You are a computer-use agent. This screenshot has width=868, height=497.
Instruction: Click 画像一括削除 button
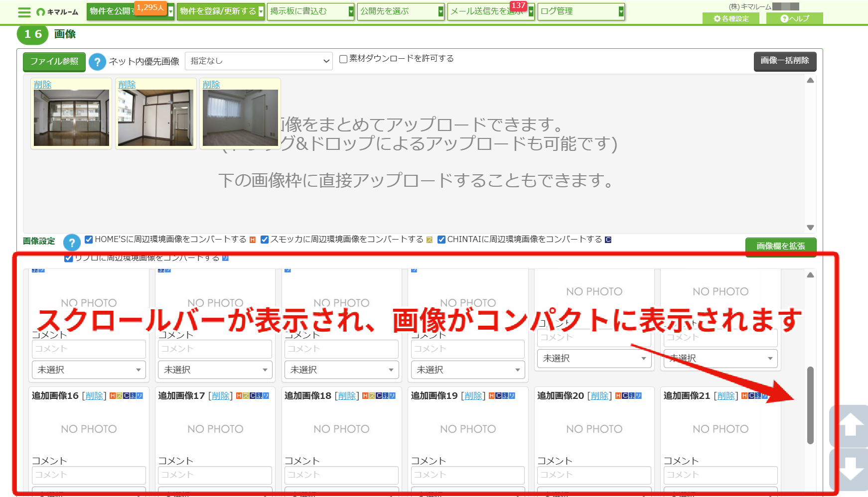[785, 61]
